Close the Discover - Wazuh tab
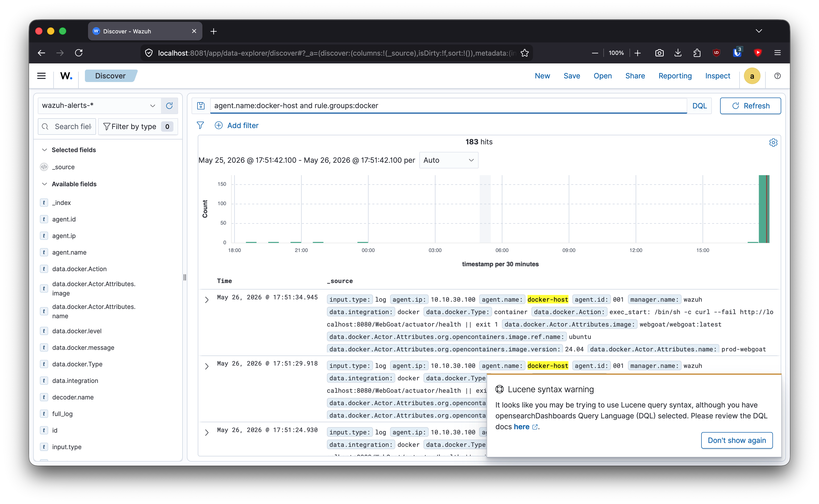819x504 pixels. (x=194, y=31)
